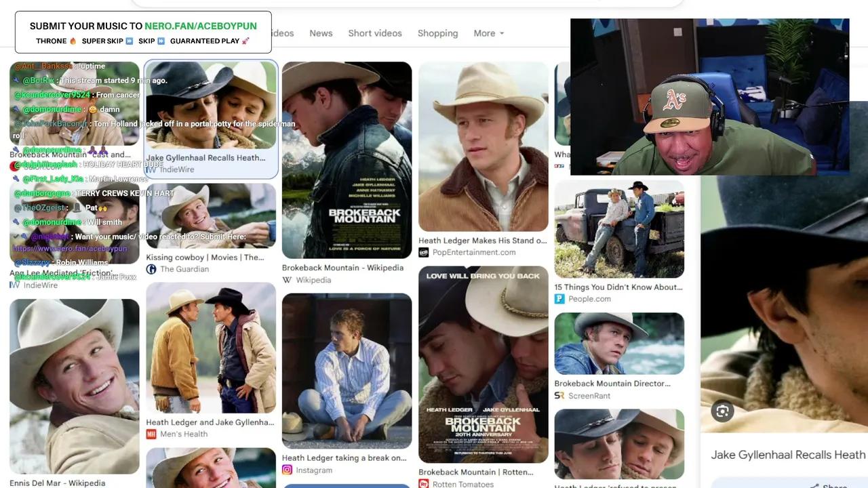Open the Heath Ledger taking a break image
The width and height of the screenshot is (868, 488).
click(x=347, y=371)
